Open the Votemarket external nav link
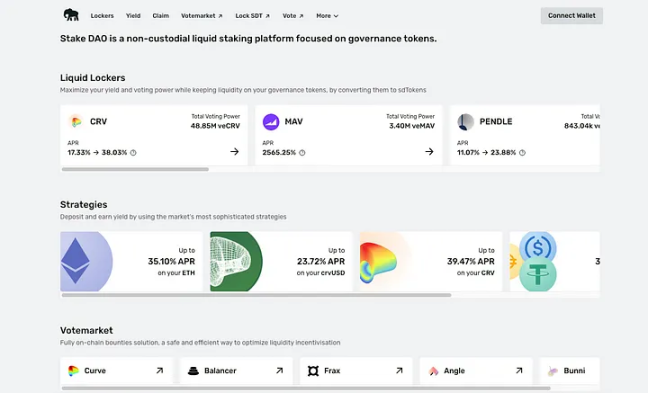The width and height of the screenshot is (648, 393). point(202,16)
